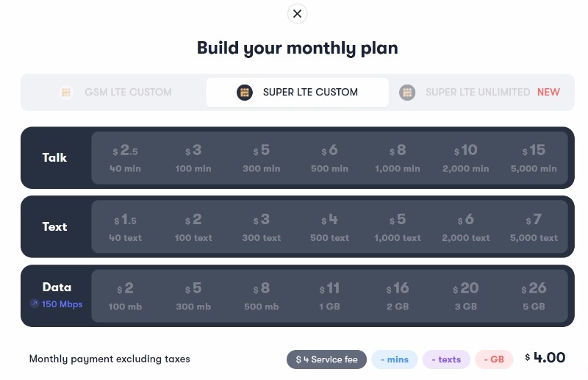The width and height of the screenshot is (588, 380).
Task: Select the $1.5 40 text option
Action: (125, 226)
